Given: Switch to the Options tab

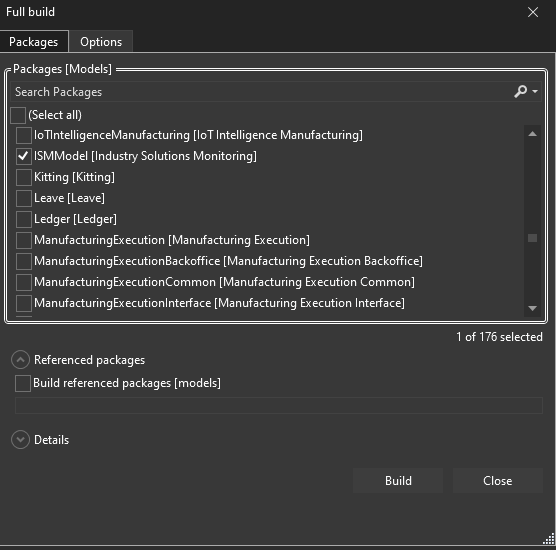Looking at the screenshot, I should [x=101, y=42].
